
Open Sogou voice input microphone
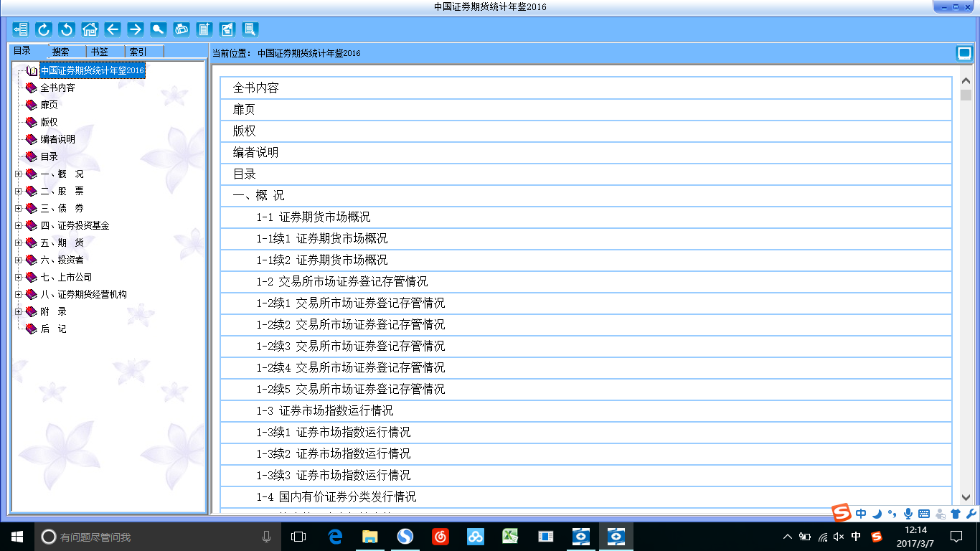[908, 514]
